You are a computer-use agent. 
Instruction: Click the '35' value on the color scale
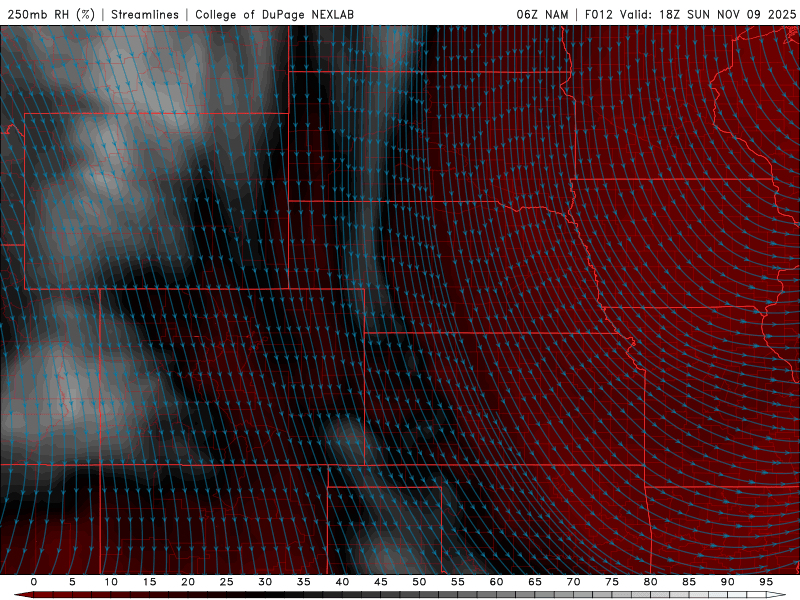tap(304, 582)
